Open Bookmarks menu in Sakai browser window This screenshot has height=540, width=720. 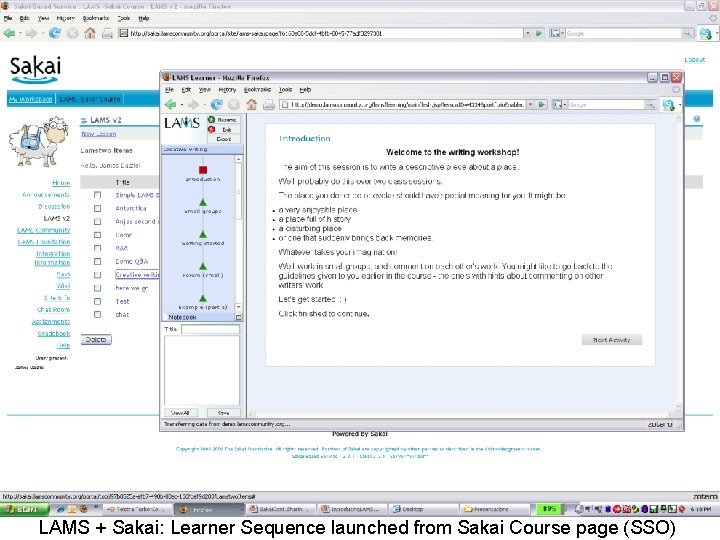96,18
